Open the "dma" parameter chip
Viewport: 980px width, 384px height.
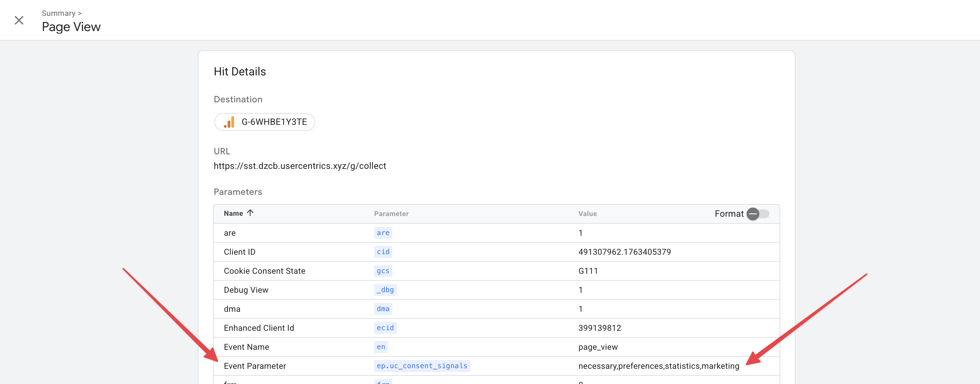(383, 309)
